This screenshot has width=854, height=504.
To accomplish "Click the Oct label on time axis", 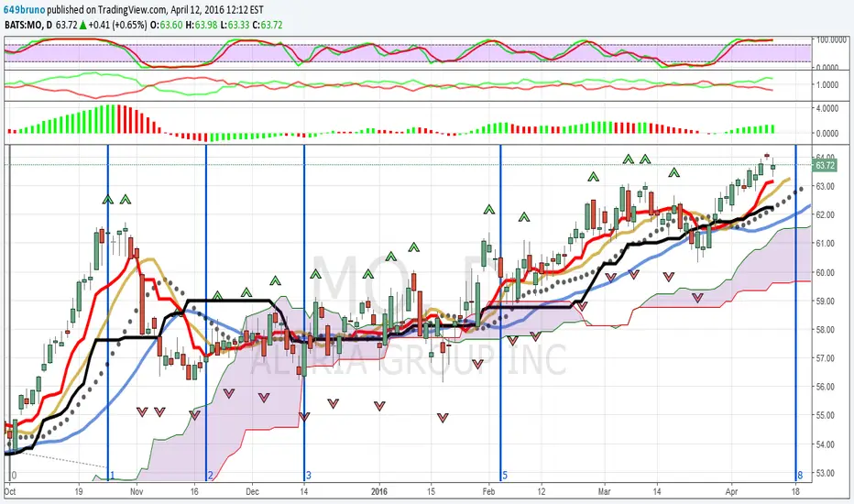I will [10, 491].
